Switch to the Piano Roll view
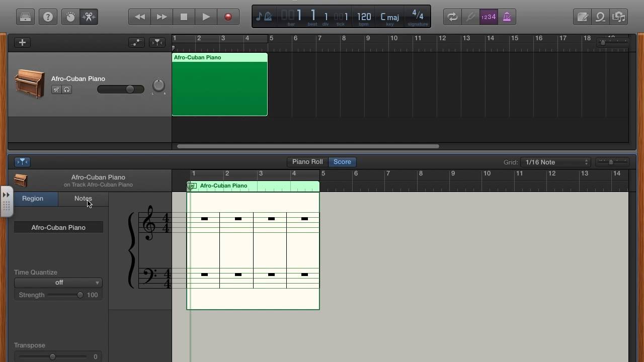The image size is (644, 362). (x=307, y=162)
